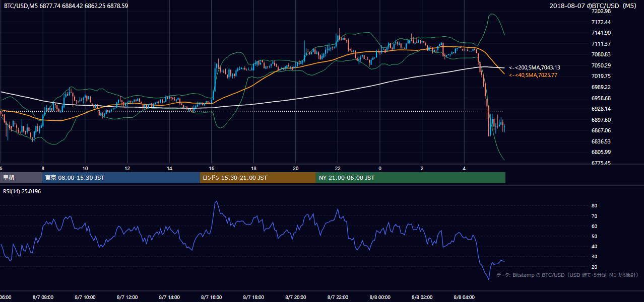644x302 pixels.
Task: Click RSI axis level 50
Action: click(594, 236)
